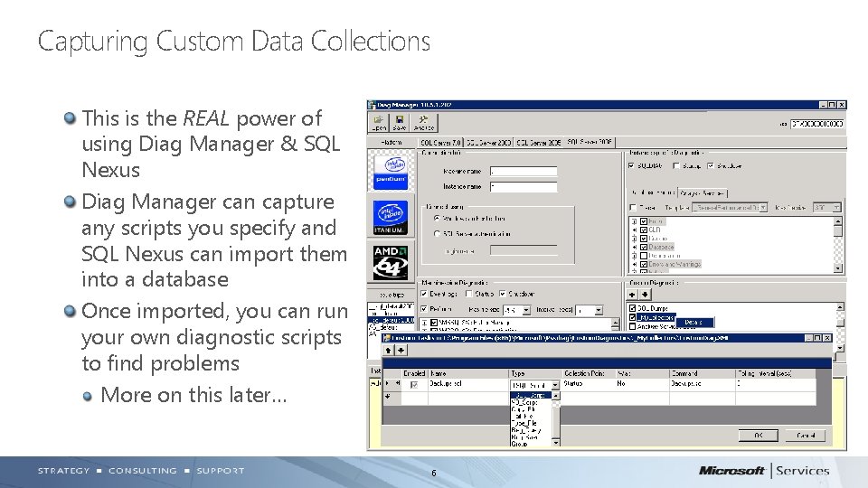Select the Intel Pentium platform icon

[391, 172]
